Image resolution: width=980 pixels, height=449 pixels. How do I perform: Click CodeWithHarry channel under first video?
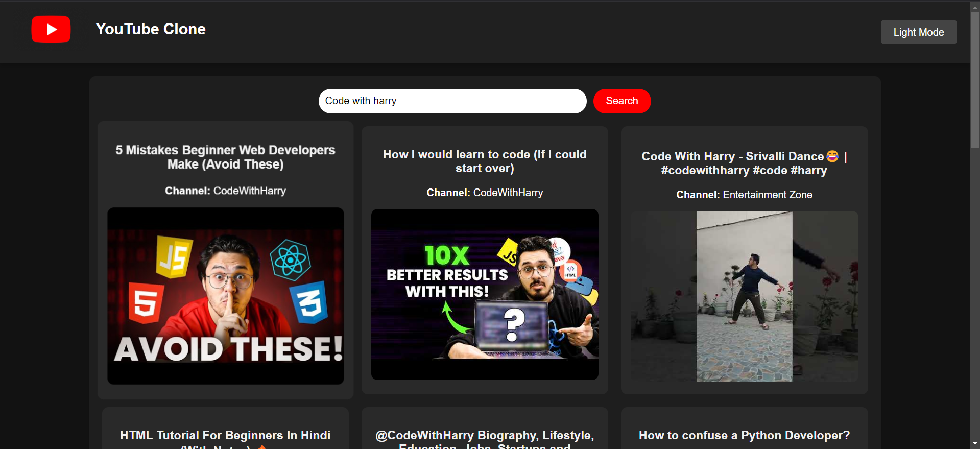tap(249, 191)
